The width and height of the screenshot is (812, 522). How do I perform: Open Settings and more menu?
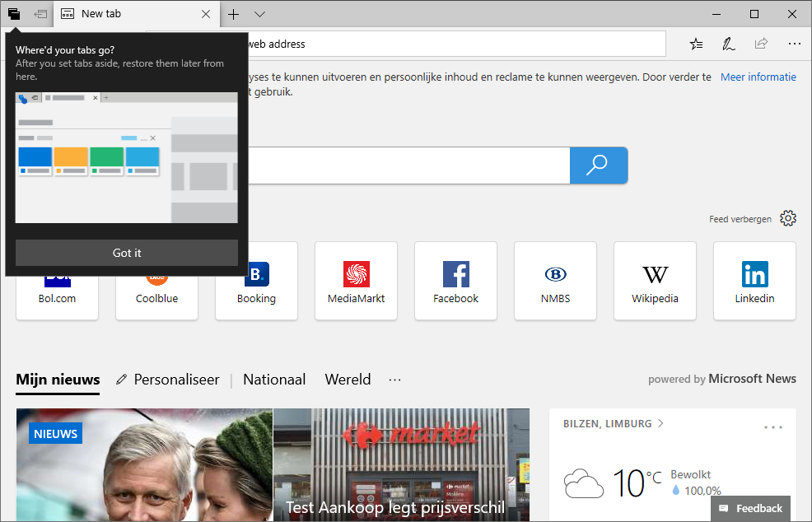[795, 44]
